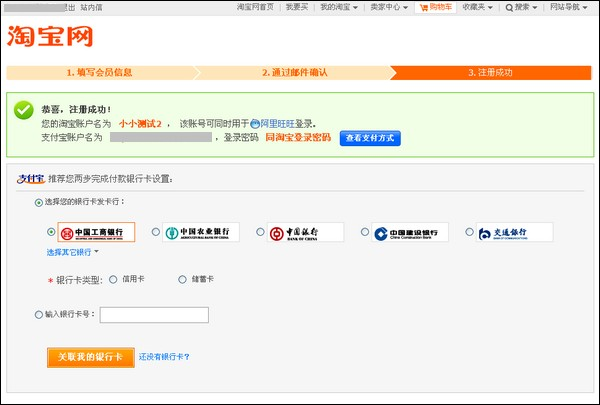Focus the bank card number field
Image resolution: width=600 pixels, height=405 pixels.
coord(154,315)
